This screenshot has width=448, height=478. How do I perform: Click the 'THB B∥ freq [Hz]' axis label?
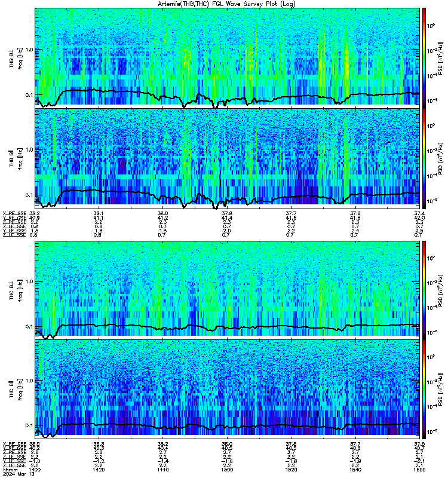(16, 158)
